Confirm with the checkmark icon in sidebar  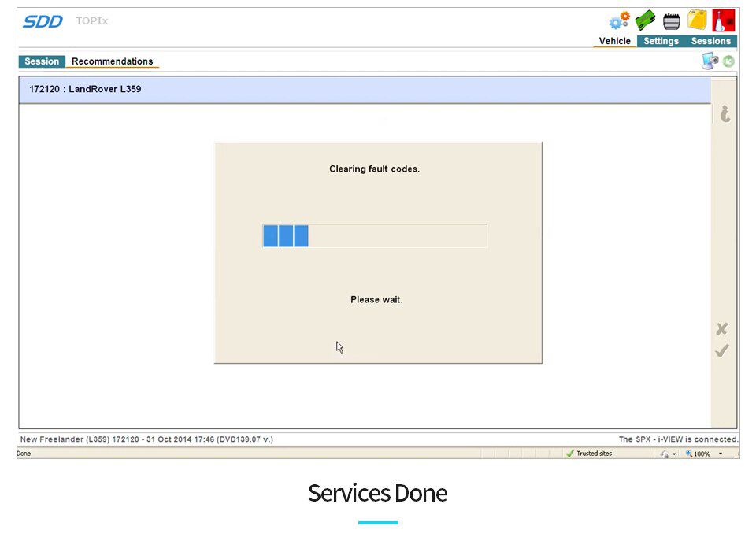[722, 350]
